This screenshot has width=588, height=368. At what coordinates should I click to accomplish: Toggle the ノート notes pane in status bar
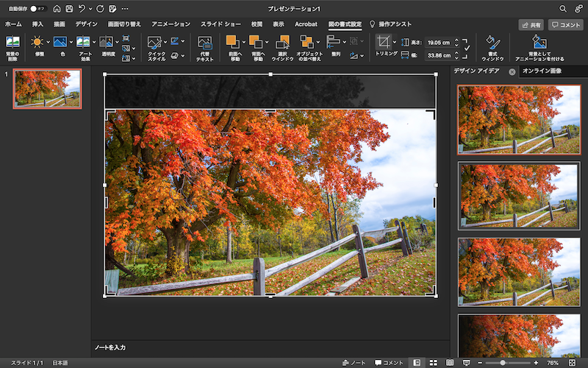click(354, 363)
